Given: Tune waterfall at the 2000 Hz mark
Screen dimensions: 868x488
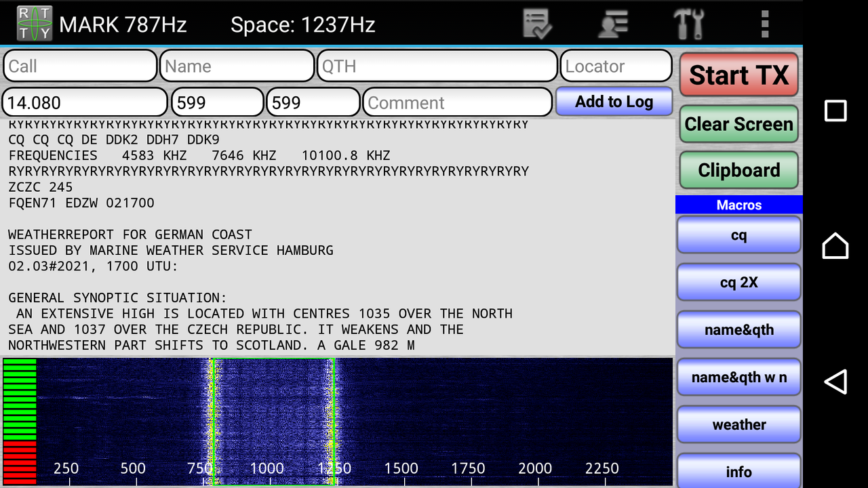Looking at the screenshot, I should [x=535, y=468].
